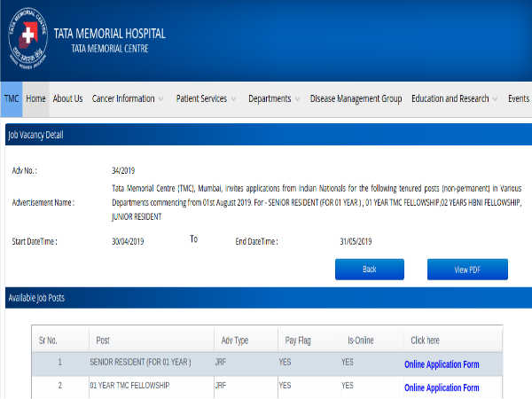
Task: Open Online Application Form for Senior Resident
Action: (442, 364)
